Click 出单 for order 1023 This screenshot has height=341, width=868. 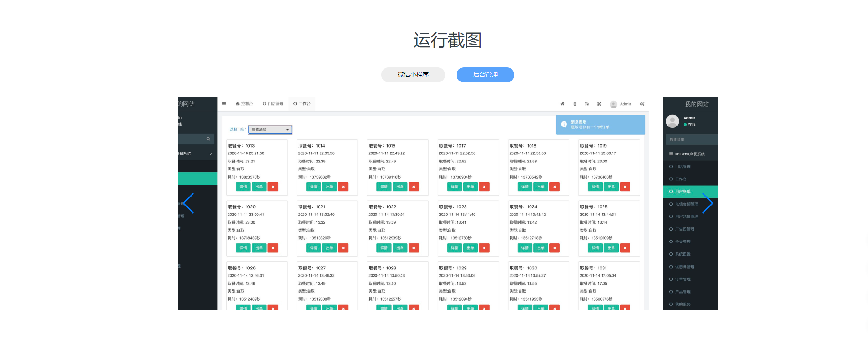point(470,248)
